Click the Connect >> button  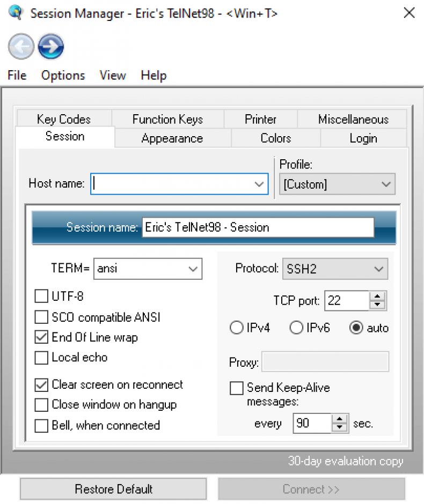(x=311, y=489)
